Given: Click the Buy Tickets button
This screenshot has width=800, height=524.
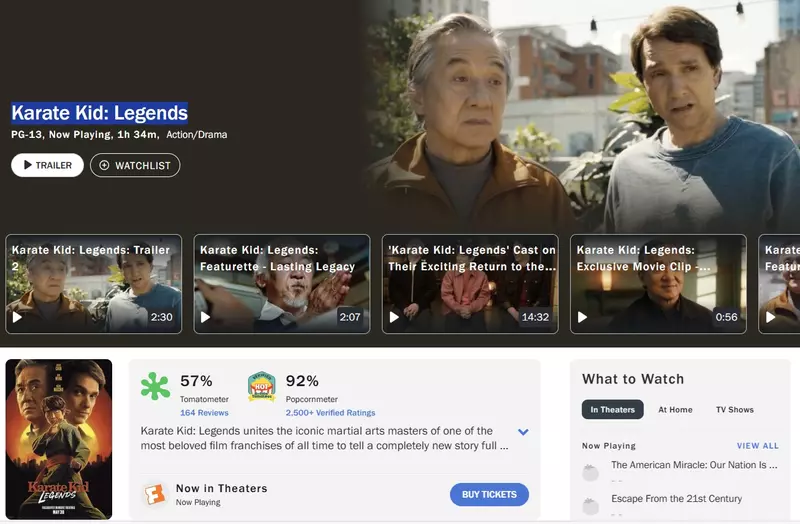Looking at the screenshot, I should (x=489, y=494).
